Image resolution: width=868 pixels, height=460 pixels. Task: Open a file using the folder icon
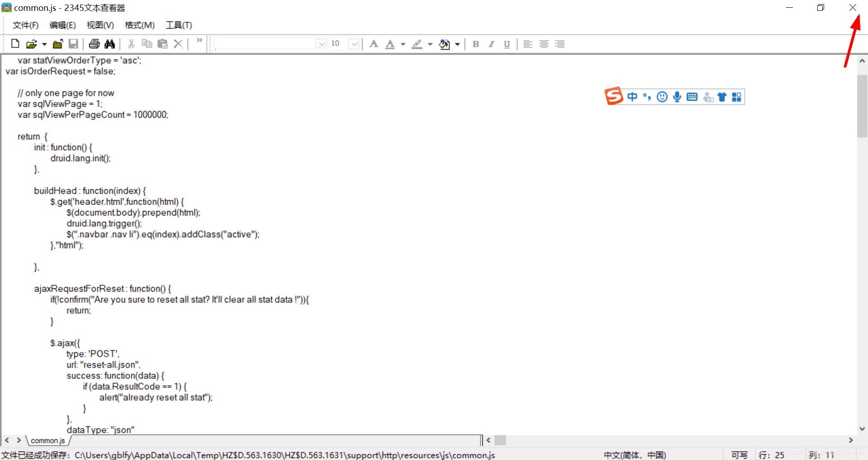point(31,44)
